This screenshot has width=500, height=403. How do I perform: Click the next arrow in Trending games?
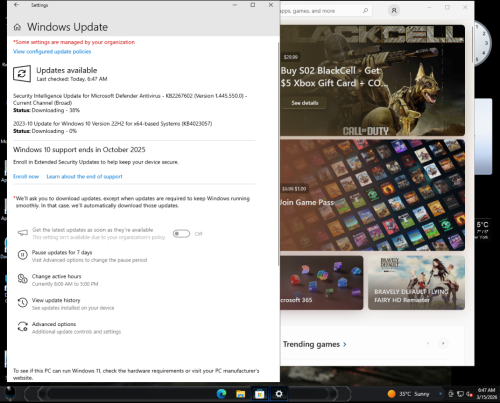click(443, 343)
